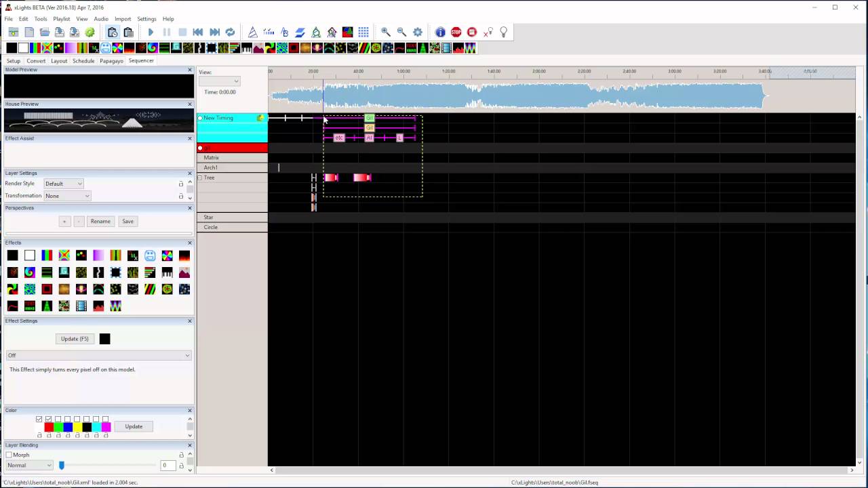Click the blue information icon

click(x=440, y=32)
